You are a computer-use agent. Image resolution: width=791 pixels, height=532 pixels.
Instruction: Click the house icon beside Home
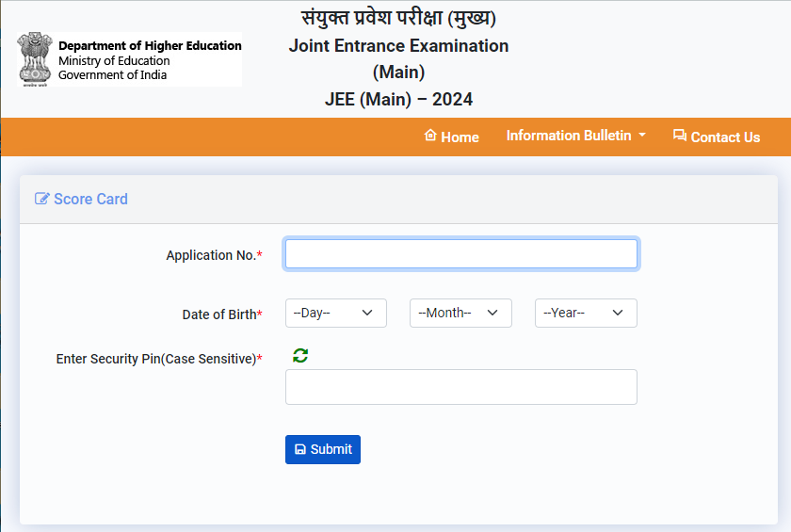pos(430,136)
